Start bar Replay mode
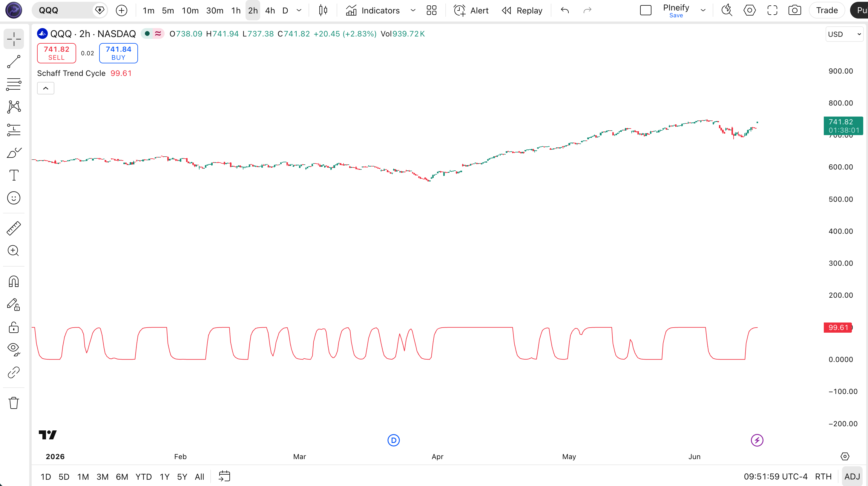The width and height of the screenshot is (868, 486). 522,10
